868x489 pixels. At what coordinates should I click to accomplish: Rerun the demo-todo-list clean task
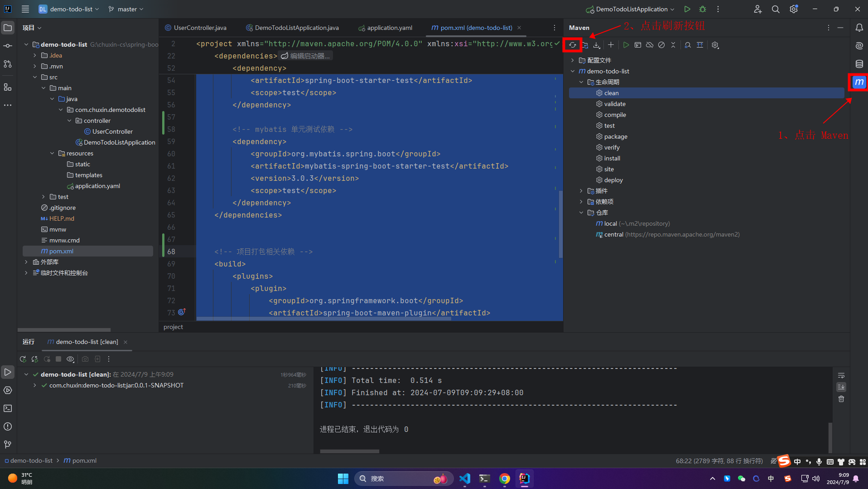pos(23,359)
